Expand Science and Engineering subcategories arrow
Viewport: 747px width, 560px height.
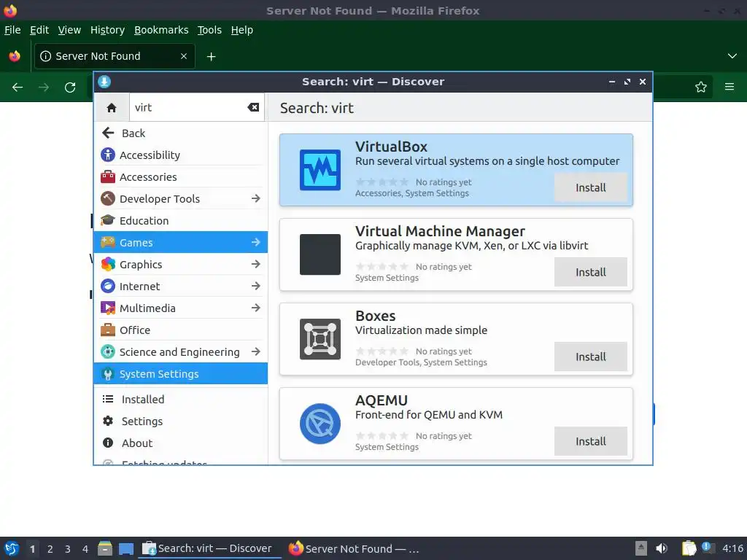(x=256, y=352)
